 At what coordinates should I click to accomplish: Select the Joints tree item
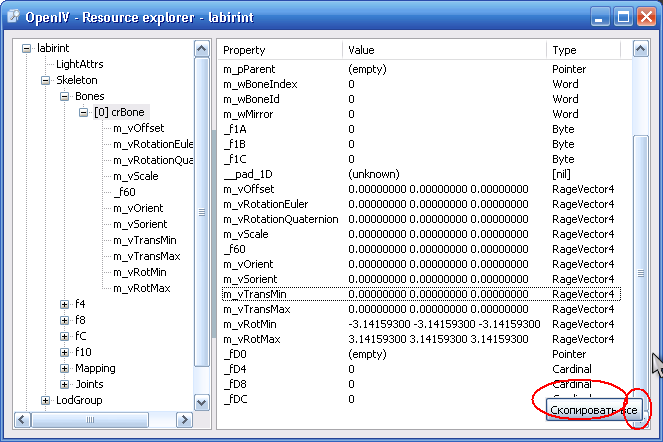click(89, 384)
